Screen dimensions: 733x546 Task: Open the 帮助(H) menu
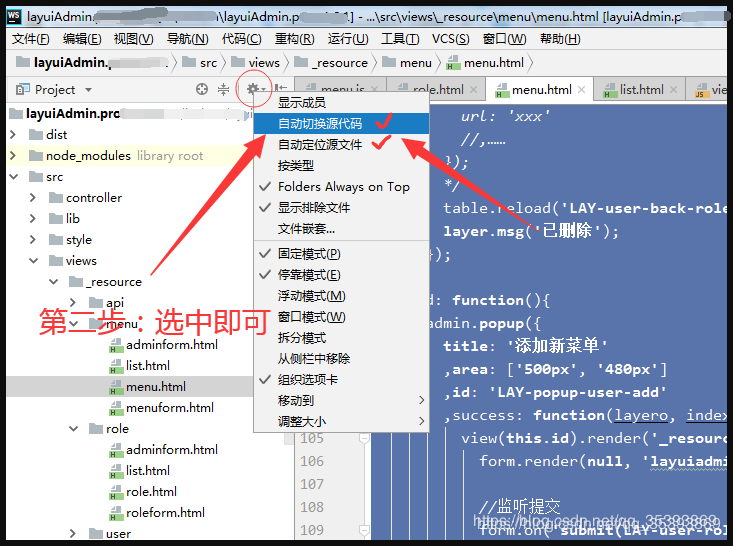(x=560, y=39)
